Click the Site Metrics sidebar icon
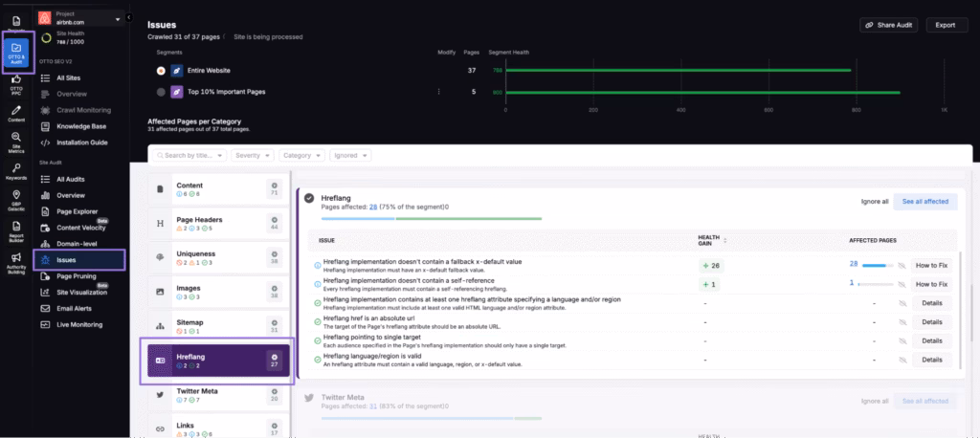 pos(16,142)
